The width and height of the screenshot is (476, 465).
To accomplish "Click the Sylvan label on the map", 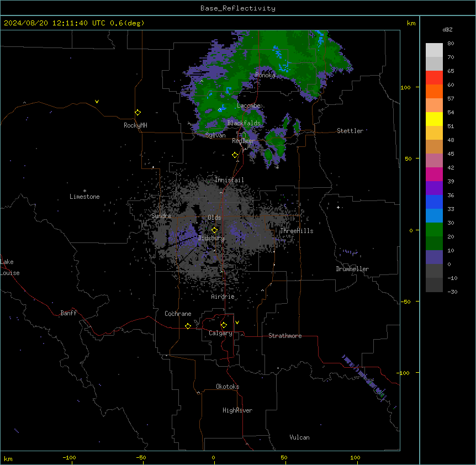I will [x=215, y=135].
